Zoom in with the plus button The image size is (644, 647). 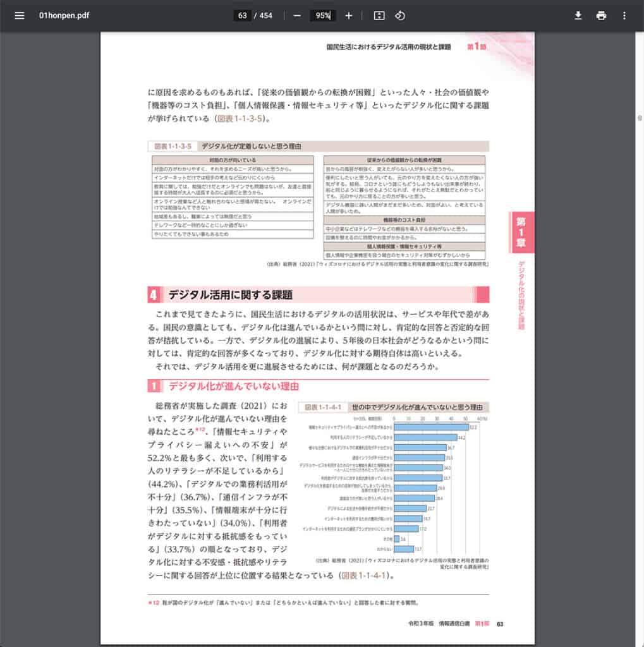(349, 16)
